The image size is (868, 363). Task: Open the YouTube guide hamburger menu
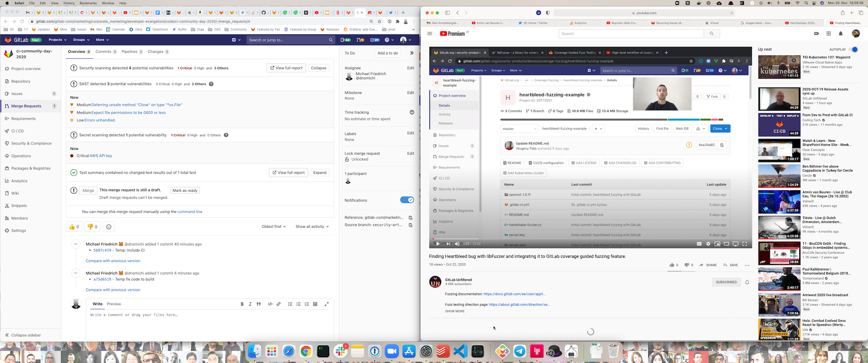(x=430, y=33)
